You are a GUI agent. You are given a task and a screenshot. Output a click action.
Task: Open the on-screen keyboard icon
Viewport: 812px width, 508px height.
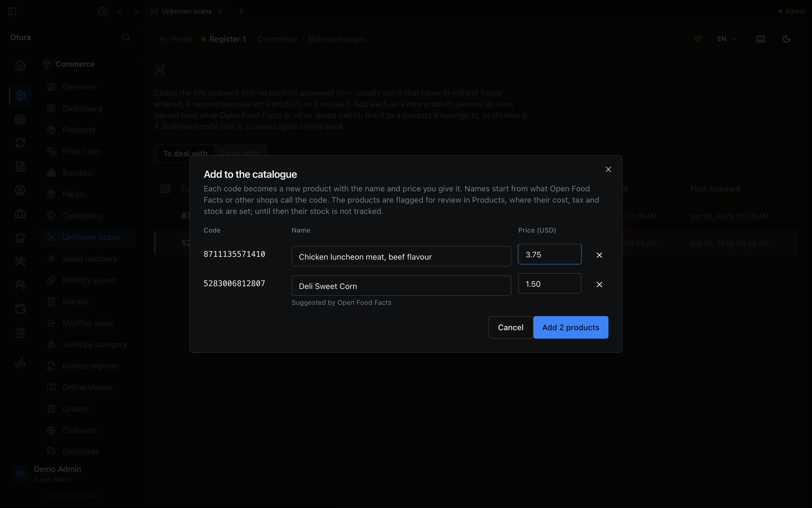pyautogui.click(x=761, y=39)
